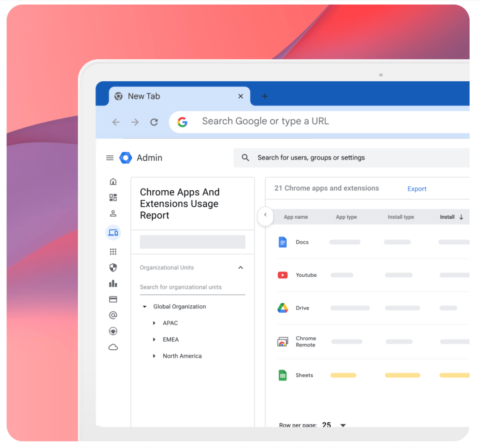Select Global Organization label
The image size is (480, 448).
coord(180,307)
